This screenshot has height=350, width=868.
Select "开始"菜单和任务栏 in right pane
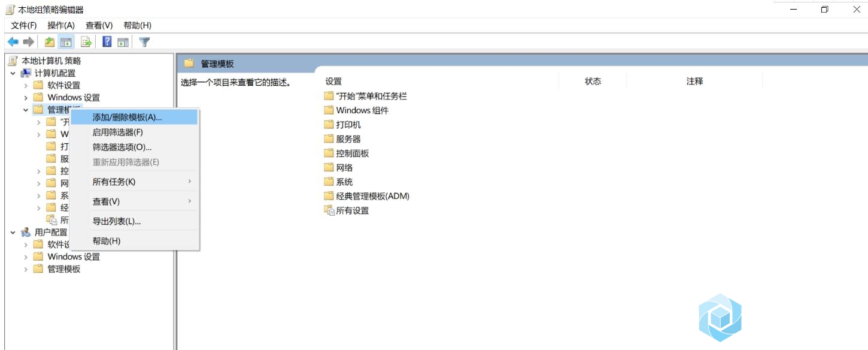click(371, 96)
